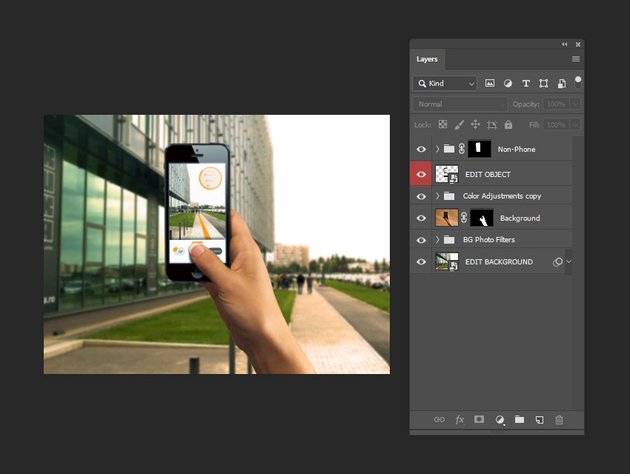
Task: Close the Layers panel
Action: coord(578,45)
